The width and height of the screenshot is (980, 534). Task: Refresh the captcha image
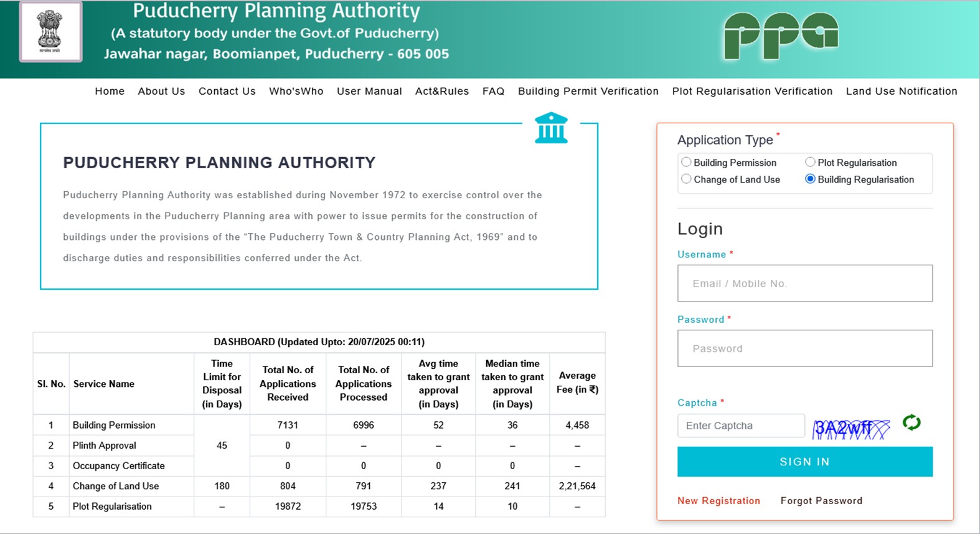(912, 422)
